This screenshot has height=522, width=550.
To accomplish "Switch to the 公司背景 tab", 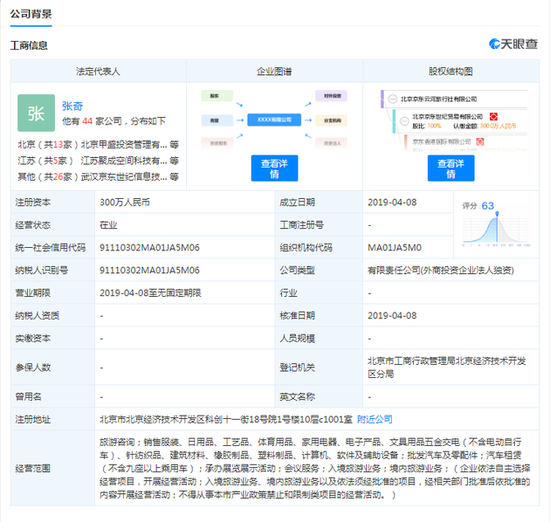I will tap(31, 14).
